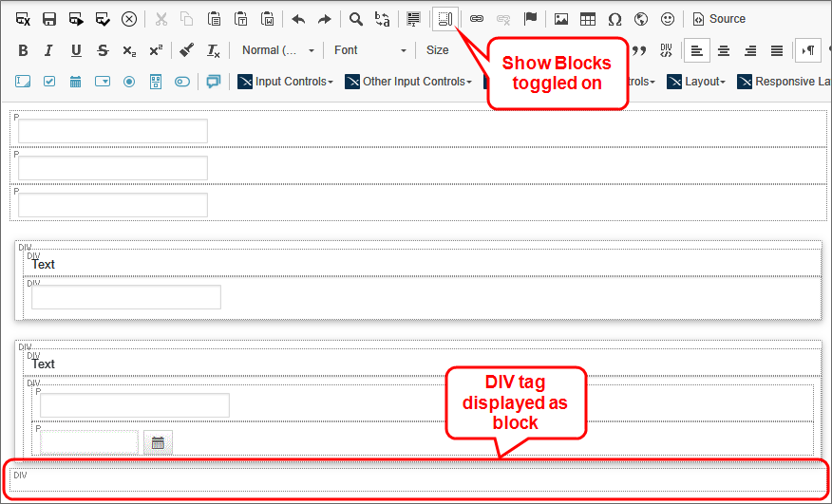This screenshot has width=832, height=504.
Task: Open the Input Controls menu
Action: pos(286,82)
